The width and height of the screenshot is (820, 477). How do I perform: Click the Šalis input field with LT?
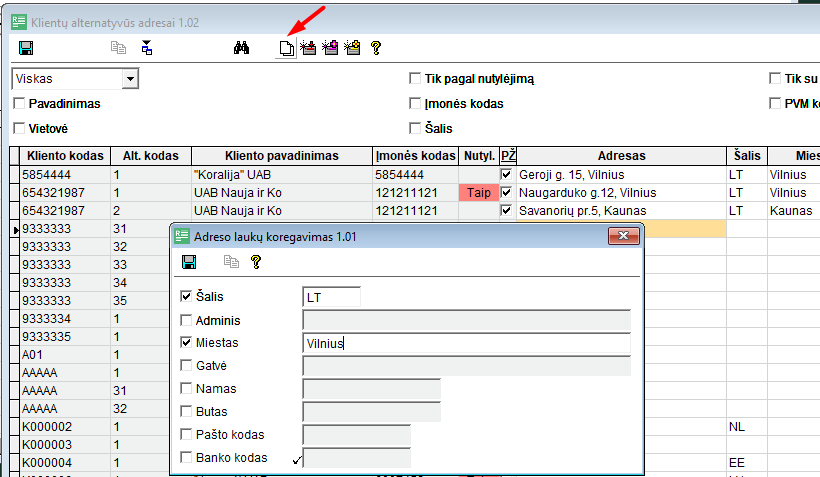[x=332, y=297]
